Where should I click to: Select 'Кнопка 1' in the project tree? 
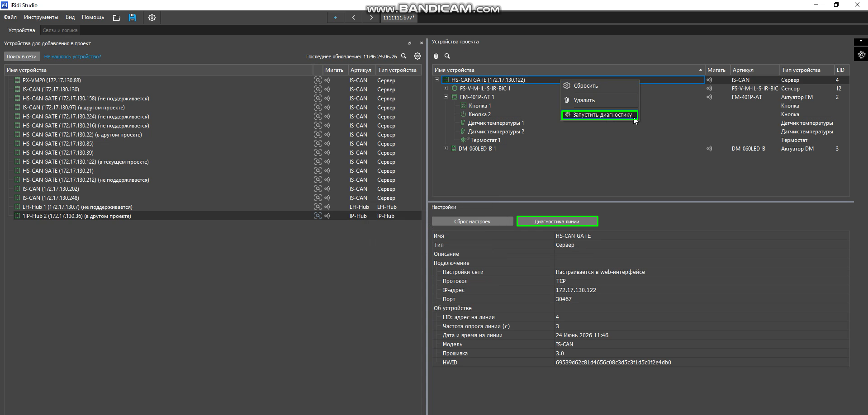tap(480, 106)
